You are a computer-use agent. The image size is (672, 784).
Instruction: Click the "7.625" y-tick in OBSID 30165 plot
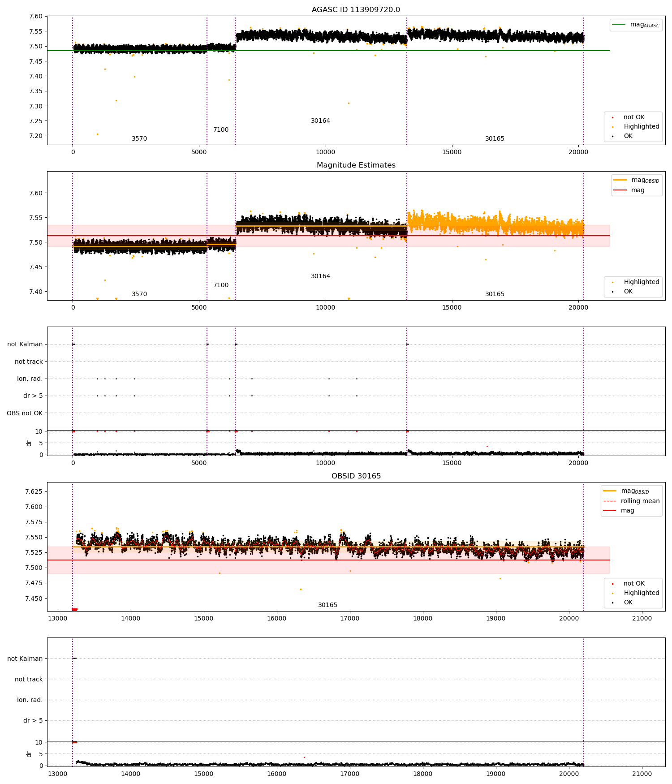click(34, 492)
